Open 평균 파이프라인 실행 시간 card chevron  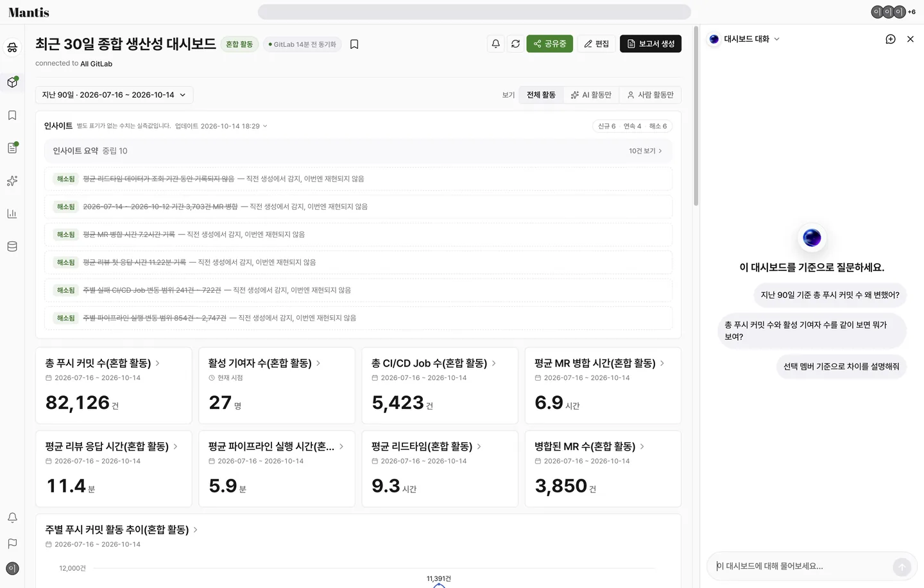[341, 447]
